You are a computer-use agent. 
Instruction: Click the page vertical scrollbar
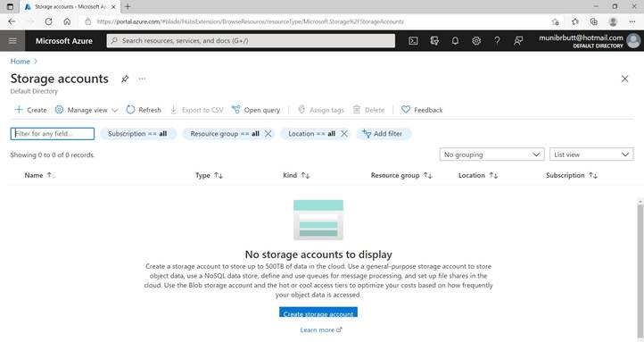[x=640, y=271]
